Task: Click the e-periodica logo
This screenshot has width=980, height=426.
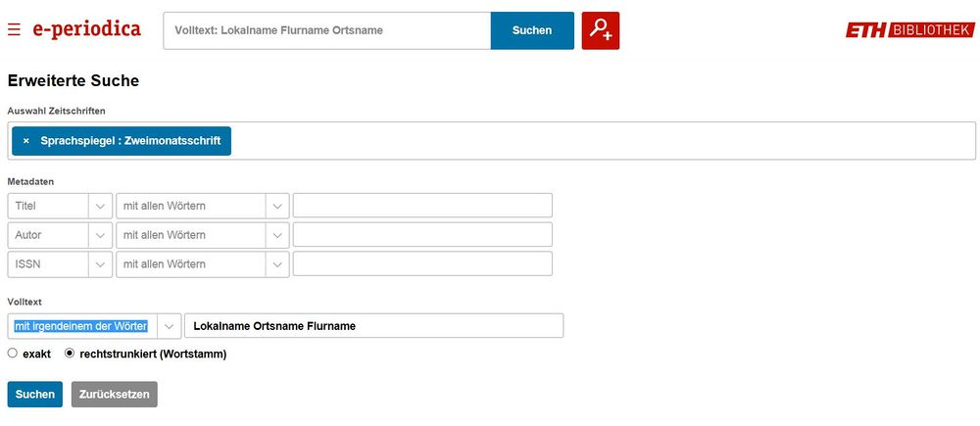Action: pyautogui.click(x=86, y=29)
